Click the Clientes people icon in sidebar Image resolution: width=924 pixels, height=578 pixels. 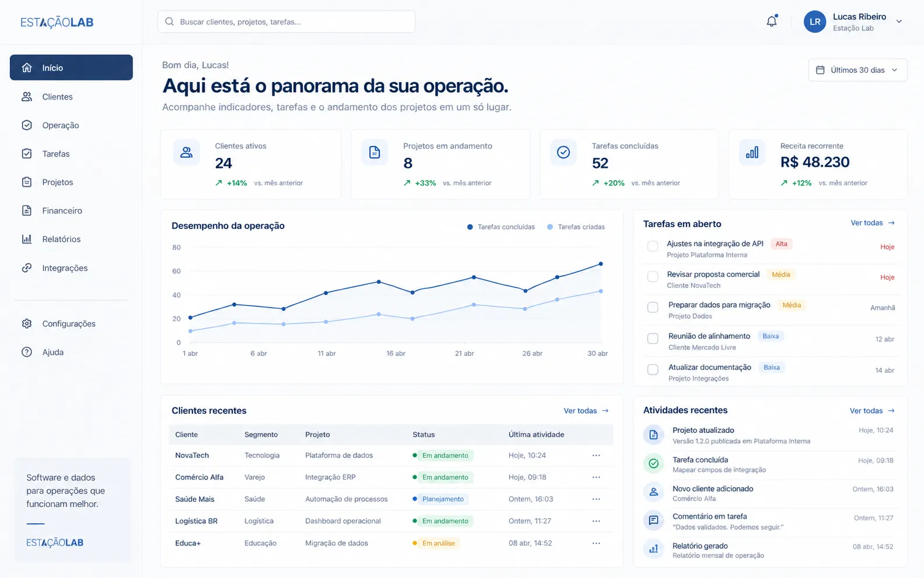tap(27, 97)
